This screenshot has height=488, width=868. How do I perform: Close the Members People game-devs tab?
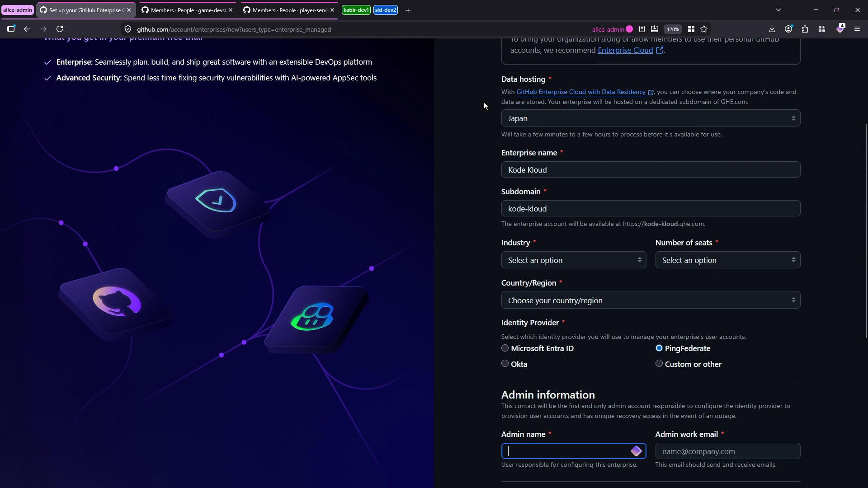click(231, 10)
